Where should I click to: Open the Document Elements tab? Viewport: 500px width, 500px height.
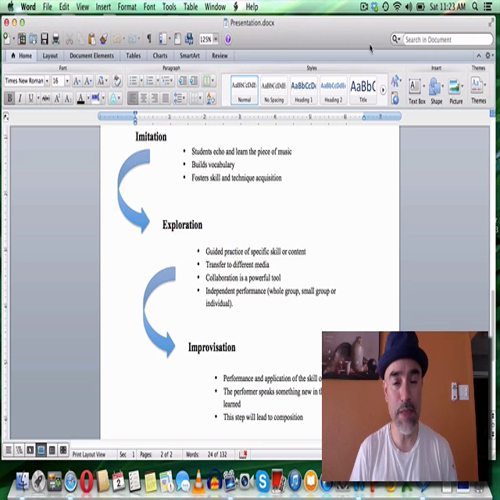[x=92, y=56]
